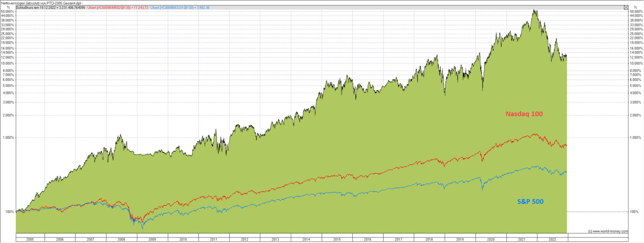Toggle the blue S&P 500 series label
This screenshot has width=644, height=243.
click(530, 202)
